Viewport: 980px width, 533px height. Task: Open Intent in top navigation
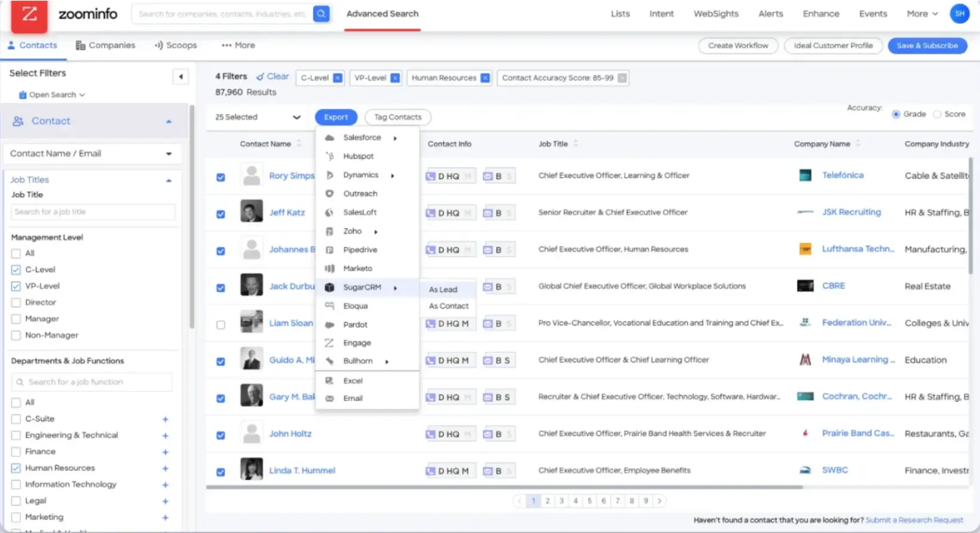661,13
